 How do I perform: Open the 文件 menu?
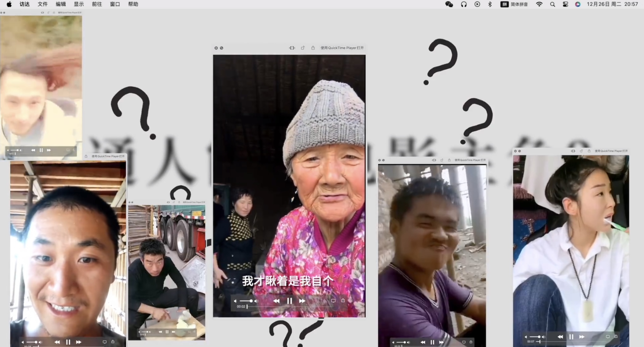coord(43,4)
